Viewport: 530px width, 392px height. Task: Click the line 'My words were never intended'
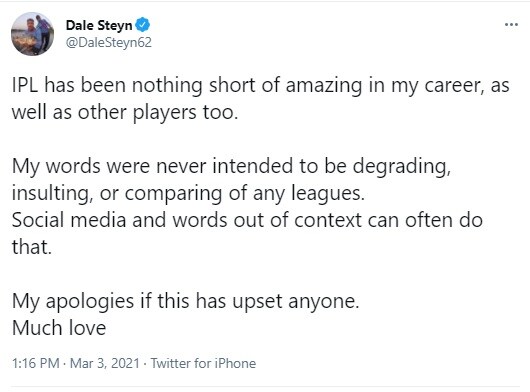click(232, 167)
